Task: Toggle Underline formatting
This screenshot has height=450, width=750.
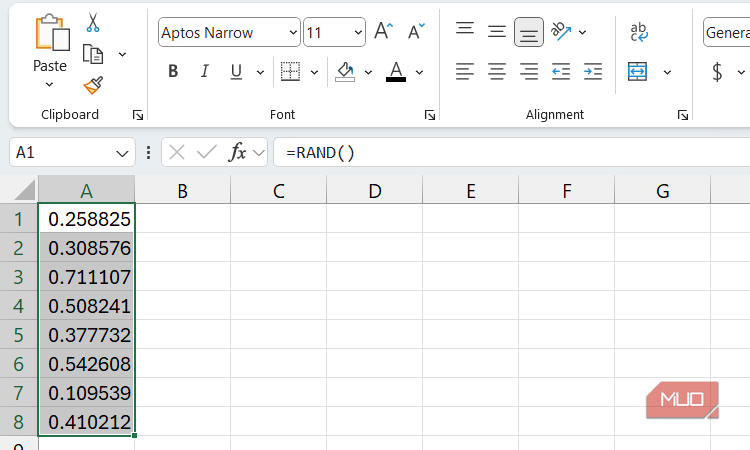Action: [x=236, y=72]
